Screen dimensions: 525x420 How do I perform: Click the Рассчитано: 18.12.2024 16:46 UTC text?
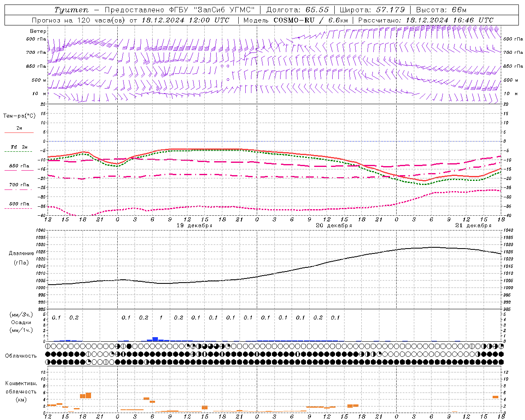(426, 20)
